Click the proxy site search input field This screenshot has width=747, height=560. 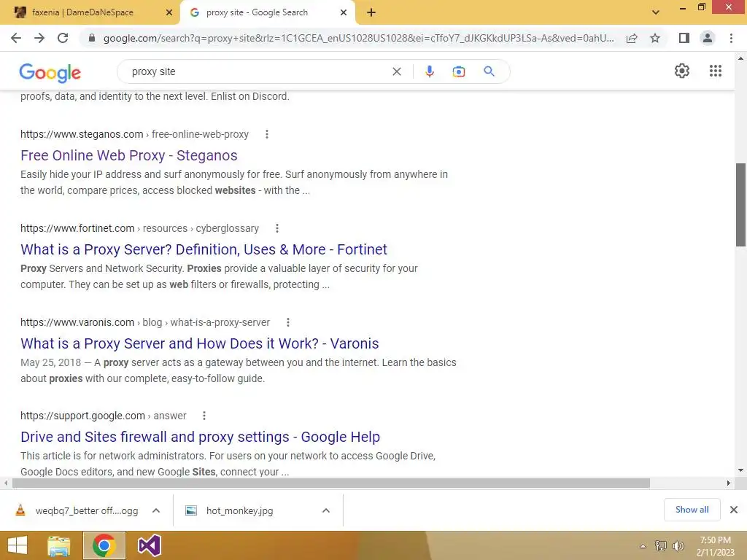pos(258,71)
